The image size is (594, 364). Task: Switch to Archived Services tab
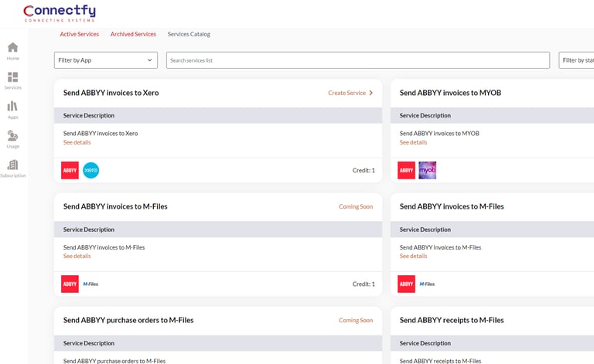[x=133, y=34]
